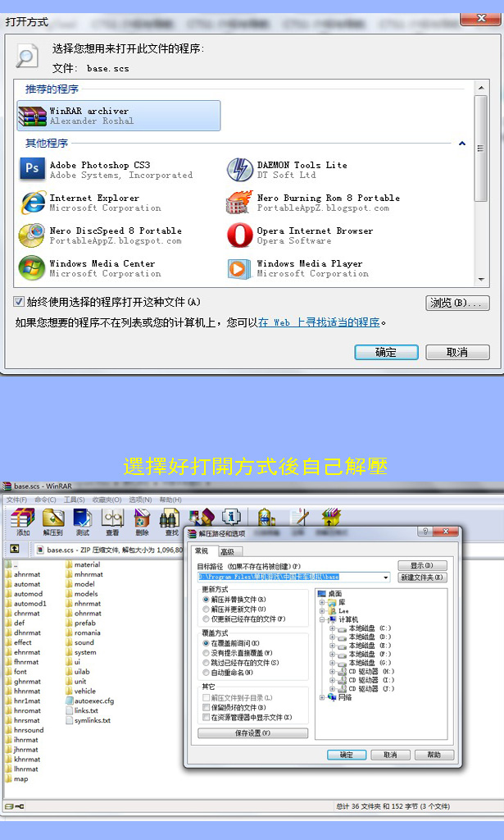The height and width of the screenshot is (840, 504).
Task: Select WinRAR archiver as the opening program
Action: pyautogui.click(x=118, y=115)
